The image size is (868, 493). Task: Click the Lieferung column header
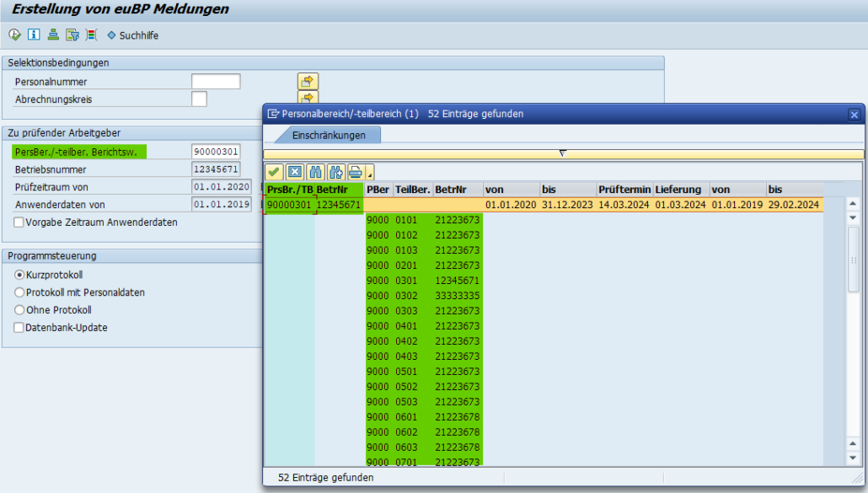click(682, 190)
